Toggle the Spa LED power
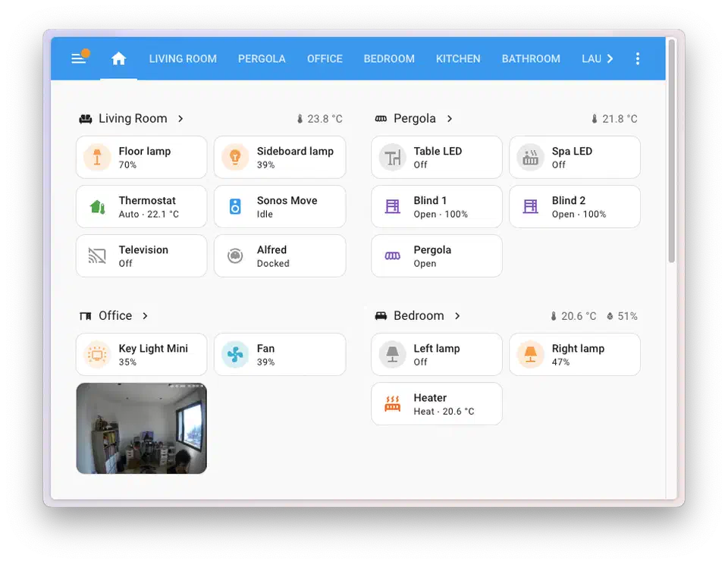 (530, 157)
